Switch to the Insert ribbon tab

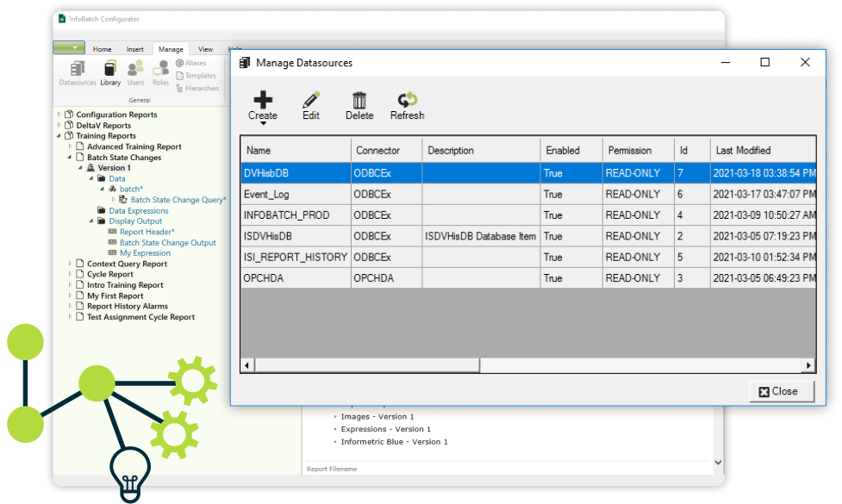point(134,49)
